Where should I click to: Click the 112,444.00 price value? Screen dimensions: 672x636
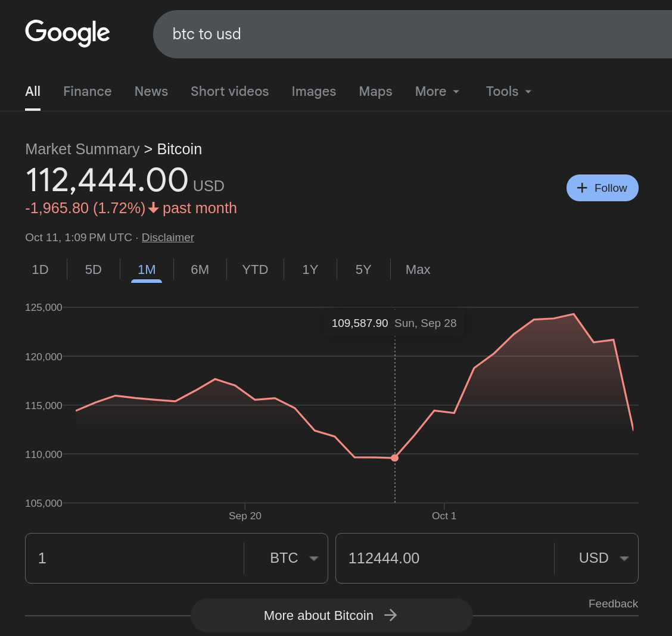coord(107,179)
